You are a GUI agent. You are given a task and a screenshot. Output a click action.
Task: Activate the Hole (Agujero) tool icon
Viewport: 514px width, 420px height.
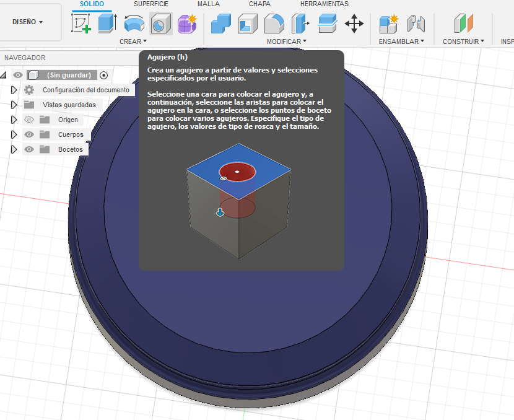pos(160,24)
